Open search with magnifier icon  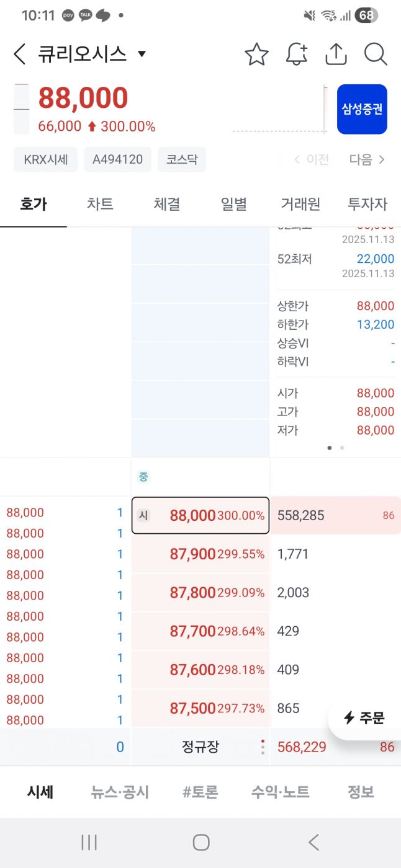click(376, 55)
